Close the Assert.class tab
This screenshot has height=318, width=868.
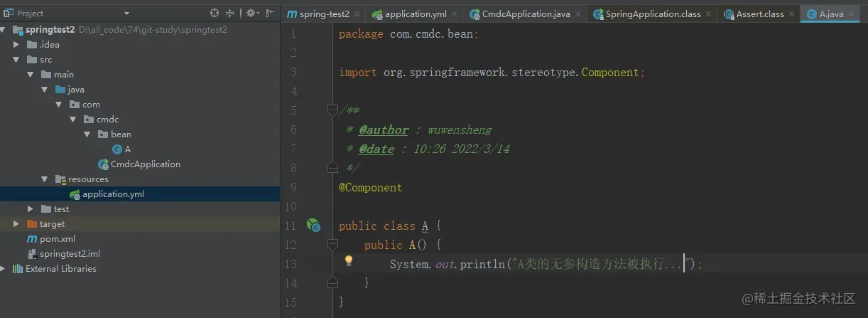click(791, 14)
